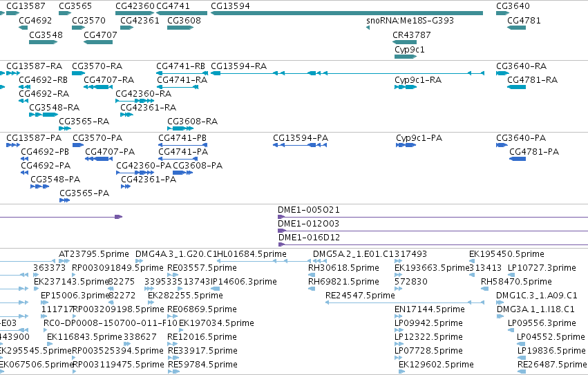588x375 pixels.
Task: Select the CG4741 gene label
Action: pyautogui.click(x=173, y=6)
